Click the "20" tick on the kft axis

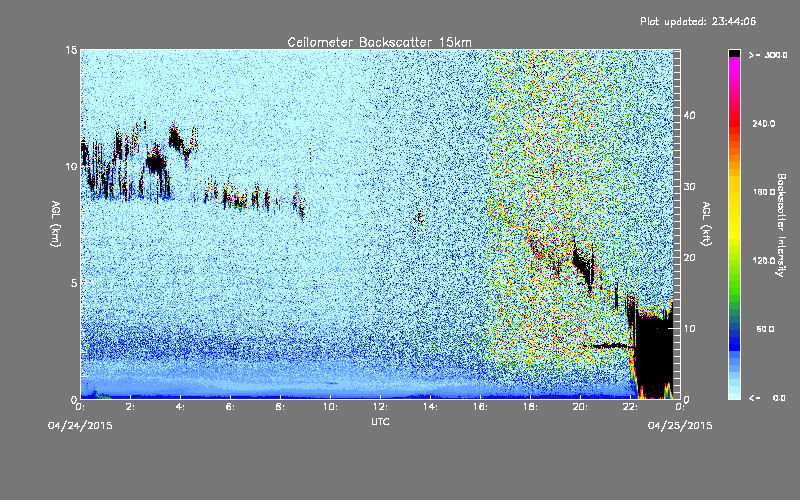point(689,258)
